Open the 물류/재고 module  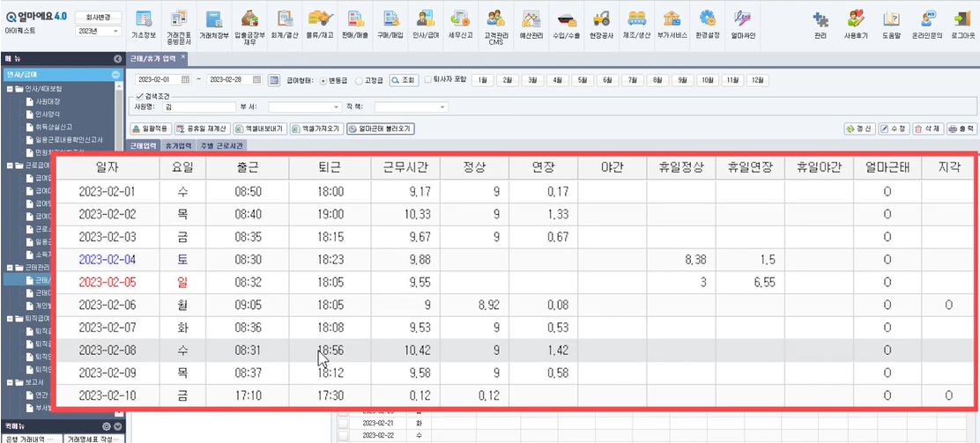pos(321,24)
